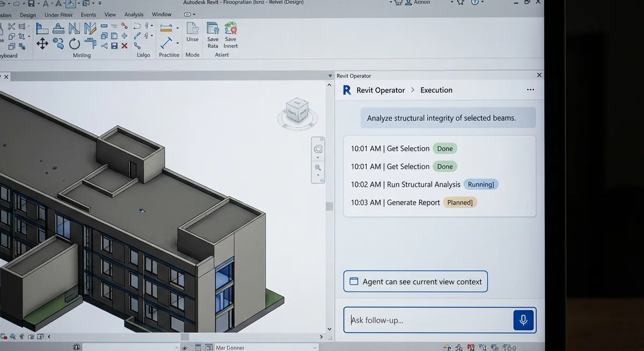The height and width of the screenshot is (351, 644).
Task: Toggle the view context visibility for the agent
Action: pos(415,281)
